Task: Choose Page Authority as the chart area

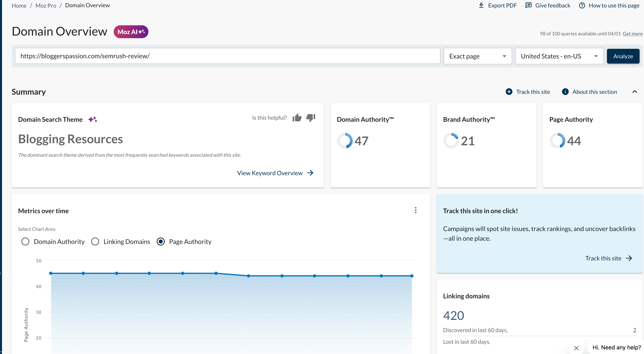Action: pyautogui.click(x=161, y=241)
